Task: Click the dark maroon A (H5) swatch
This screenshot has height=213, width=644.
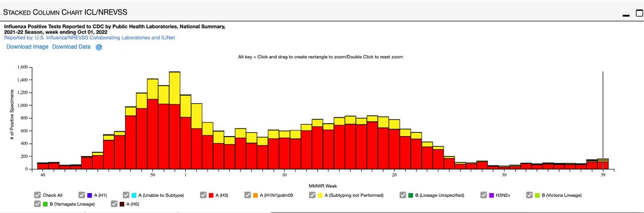Action: [122, 204]
